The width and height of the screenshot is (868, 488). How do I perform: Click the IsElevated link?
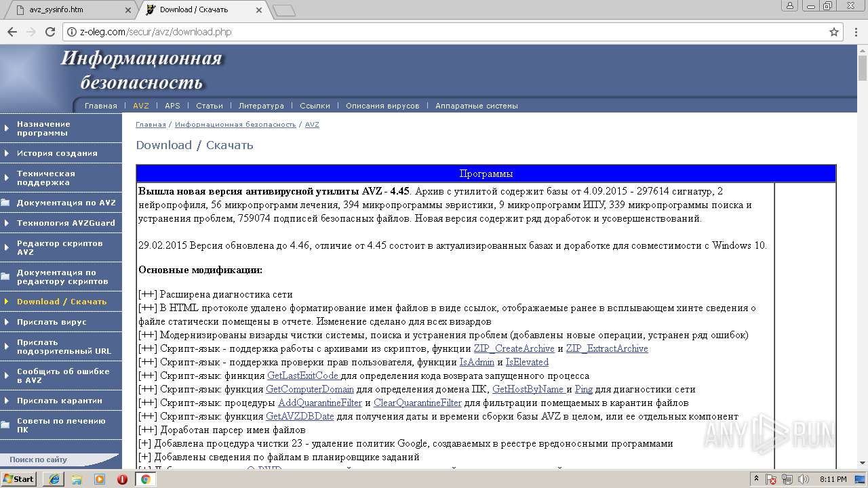[527, 362]
